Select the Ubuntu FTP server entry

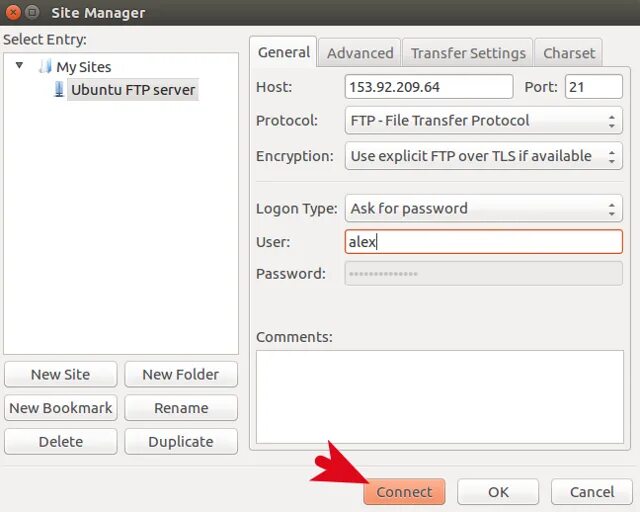tap(133, 90)
